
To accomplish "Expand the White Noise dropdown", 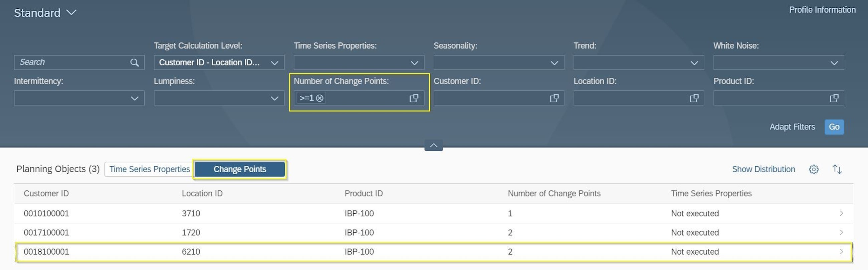I will (x=834, y=63).
